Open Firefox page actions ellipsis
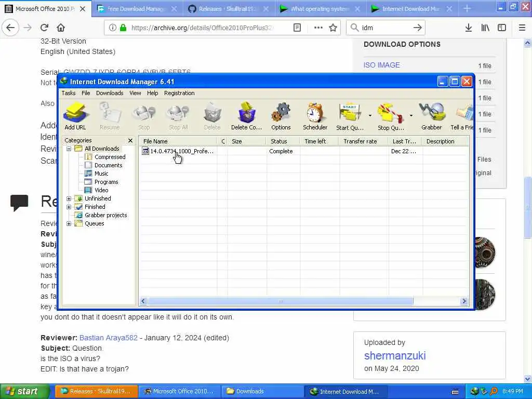This screenshot has height=399, width=532. [x=318, y=28]
